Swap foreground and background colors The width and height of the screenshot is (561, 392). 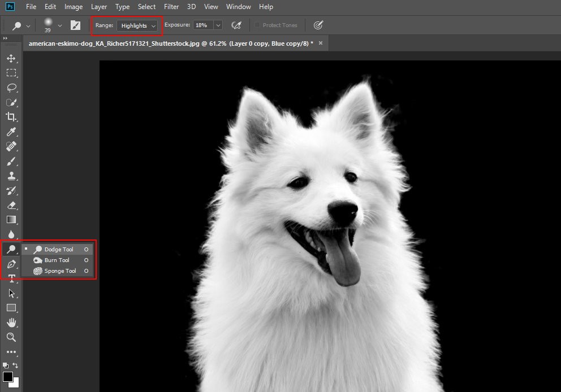(15, 365)
